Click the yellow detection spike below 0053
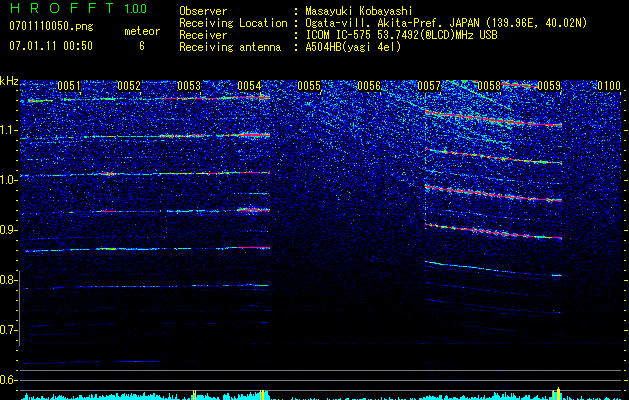Viewport: 629px width, 400px height. pyautogui.click(x=194, y=395)
